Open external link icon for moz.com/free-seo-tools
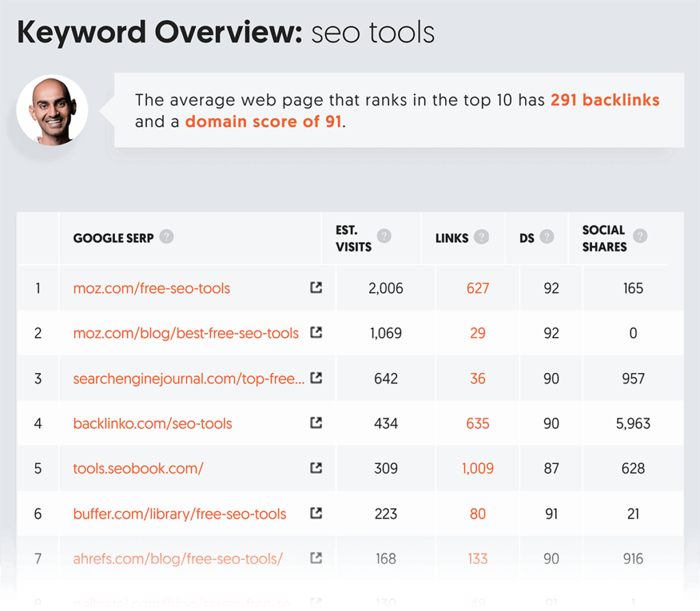This screenshot has width=700, height=611. coord(316,288)
